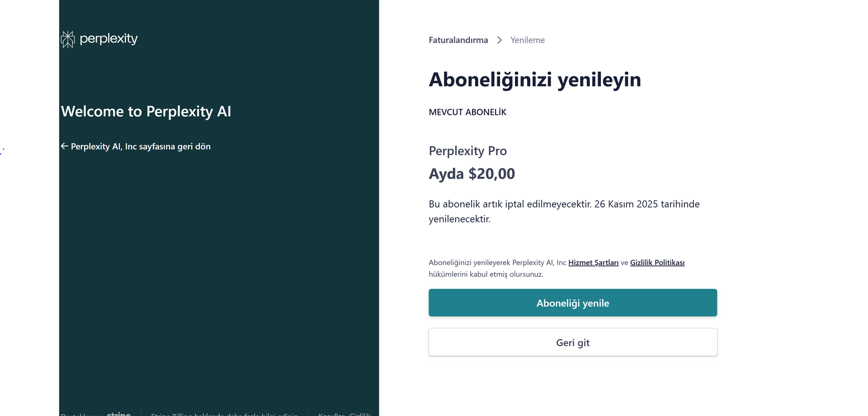Viewport: 868px width, 416px height.
Task: Click the Welcome to Perplexity AI title
Action: pos(146,112)
